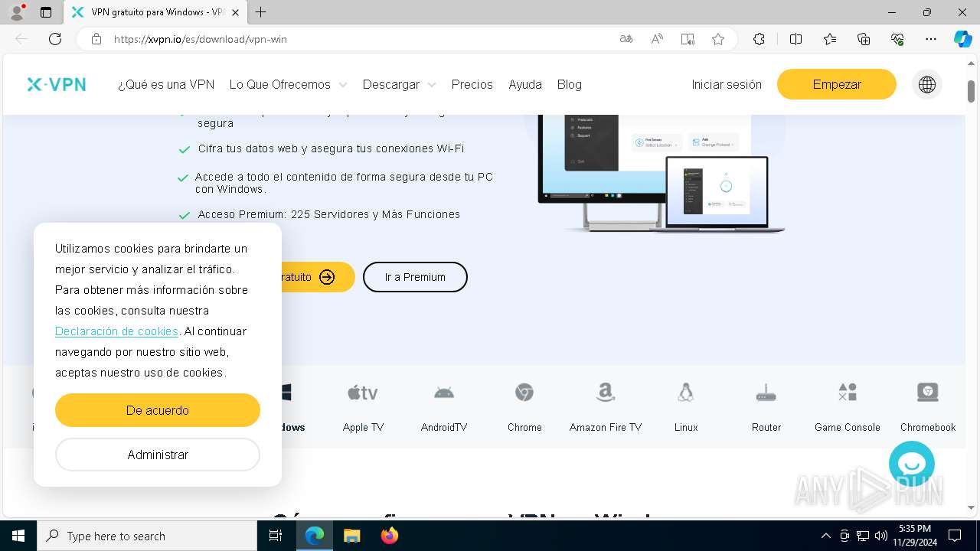Viewport: 980px width, 551px height.
Task: Open File Explorer from taskbar
Action: pyautogui.click(x=351, y=536)
